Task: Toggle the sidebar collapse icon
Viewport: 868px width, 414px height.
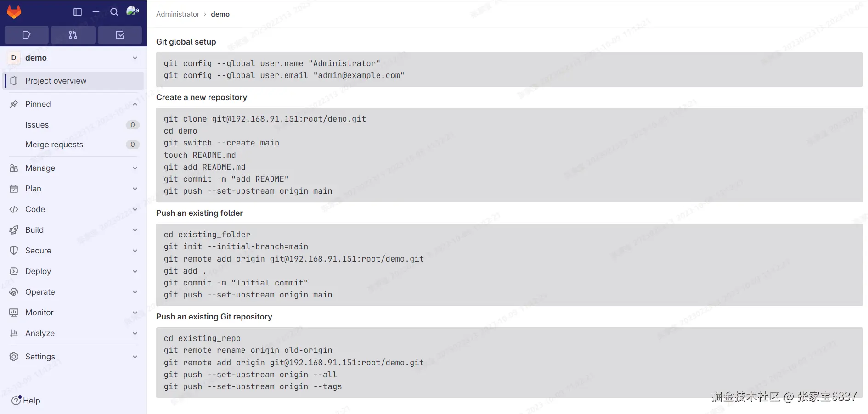Action: [78, 12]
